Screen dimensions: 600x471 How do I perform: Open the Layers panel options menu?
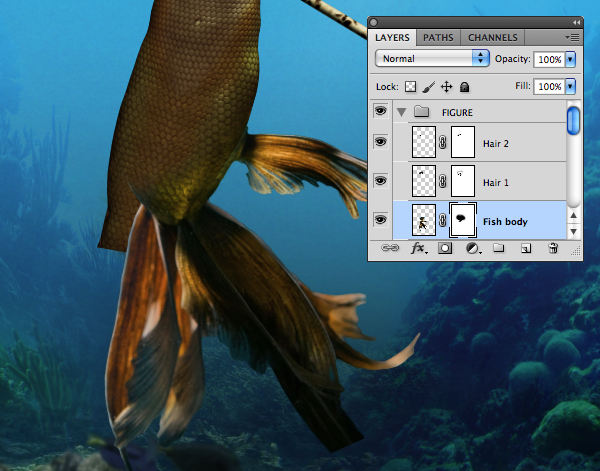click(x=572, y=37)
